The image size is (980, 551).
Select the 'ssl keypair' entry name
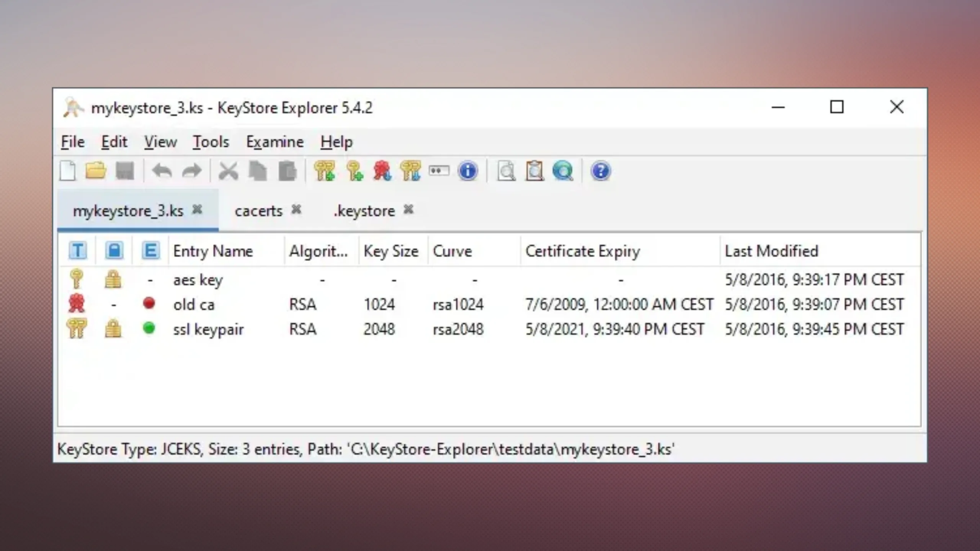pos(208,329)
